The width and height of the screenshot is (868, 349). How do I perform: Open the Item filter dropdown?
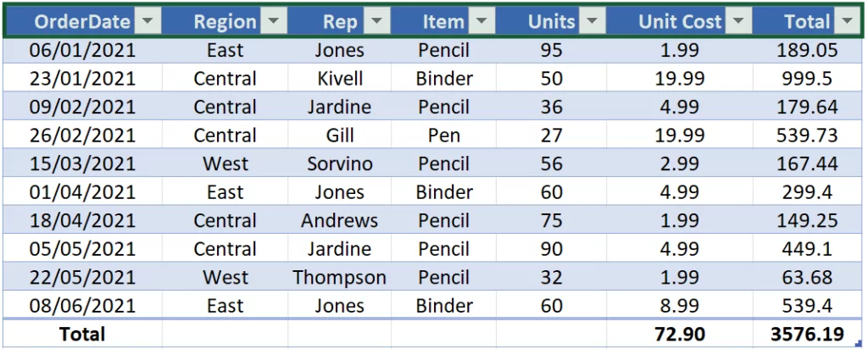coord(482,22)
